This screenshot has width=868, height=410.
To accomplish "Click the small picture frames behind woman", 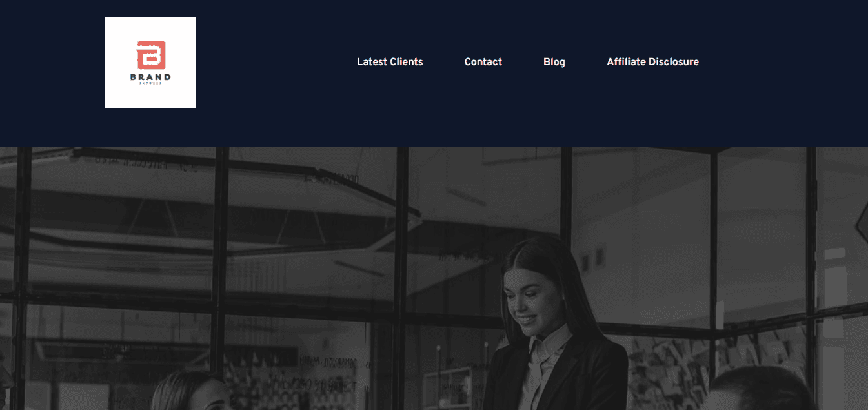I will 592,259.
